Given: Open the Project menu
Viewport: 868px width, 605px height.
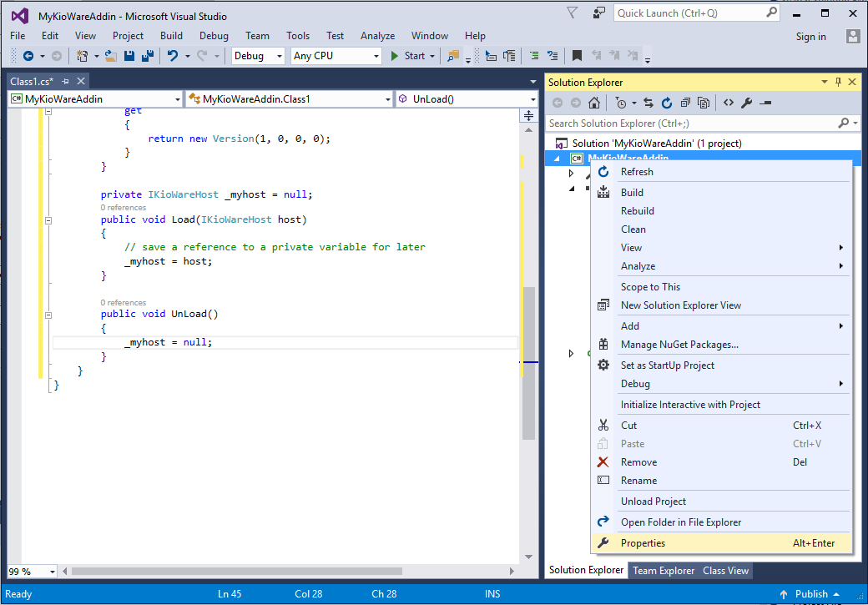Looking at the screenshot, I should click(128, 36).
